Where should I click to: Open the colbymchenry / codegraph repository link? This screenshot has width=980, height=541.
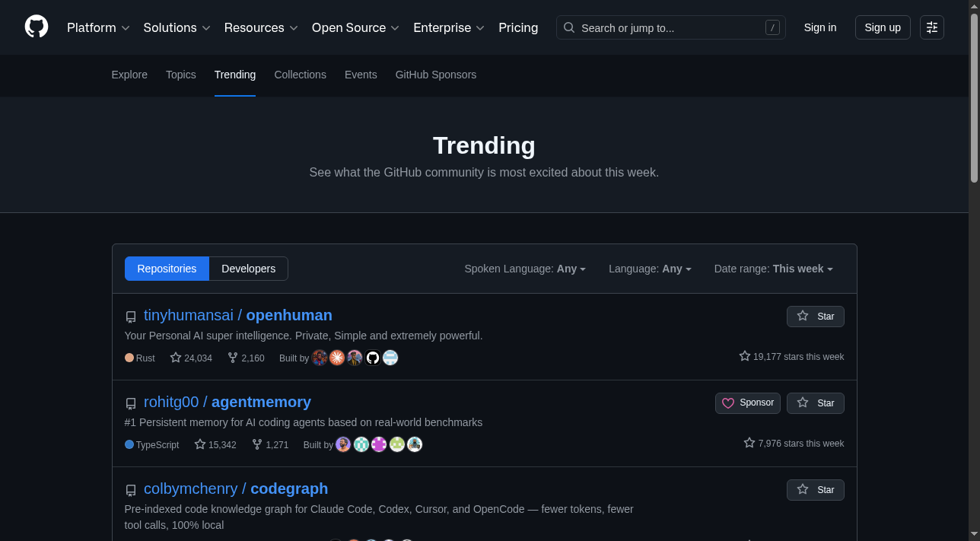click(x=236, y=488)
